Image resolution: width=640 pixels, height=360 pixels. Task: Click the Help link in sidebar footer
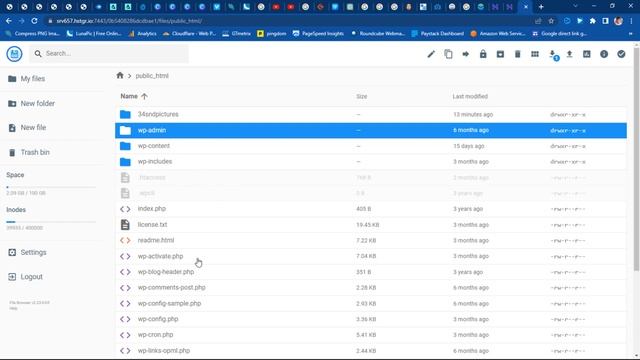[13, 309]
